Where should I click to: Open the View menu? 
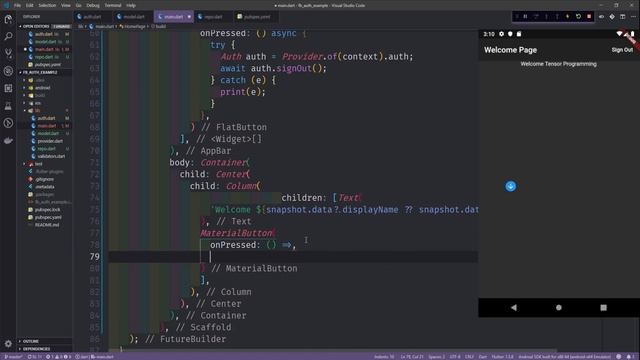[x=66, y=5]
